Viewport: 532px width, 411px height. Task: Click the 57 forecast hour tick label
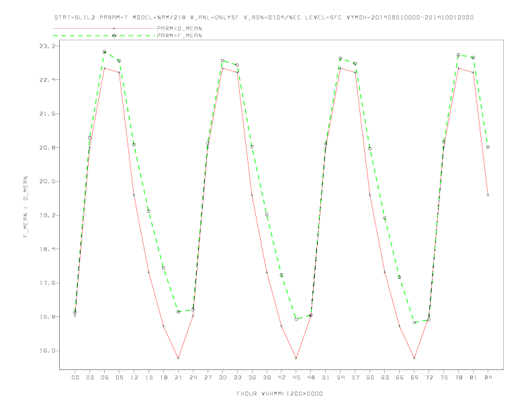point(355,377)
